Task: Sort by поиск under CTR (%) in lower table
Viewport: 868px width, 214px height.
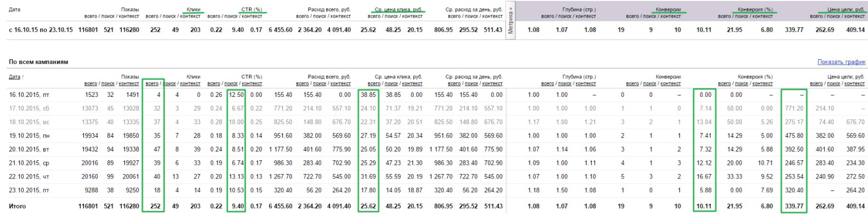Action: point(231,84)
